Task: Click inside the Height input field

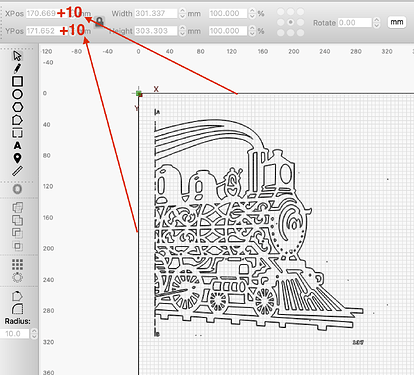Action: coord(156,31)
